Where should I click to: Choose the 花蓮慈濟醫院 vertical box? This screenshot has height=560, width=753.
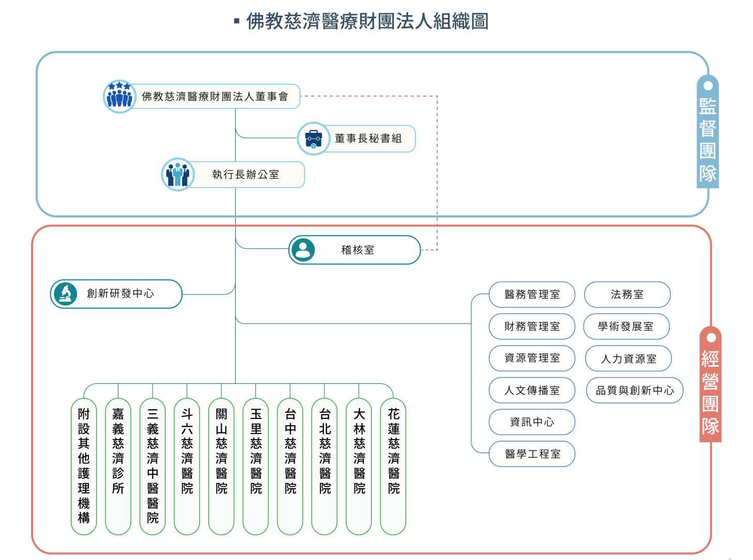pyautogui.click(x=393, y=466)
